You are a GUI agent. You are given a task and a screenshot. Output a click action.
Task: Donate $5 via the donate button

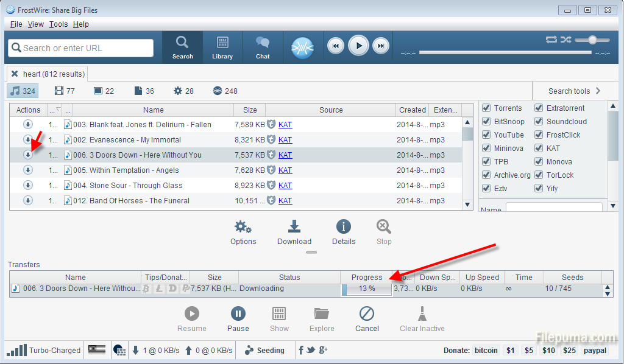pyautogui.click(x=528, y=351)
